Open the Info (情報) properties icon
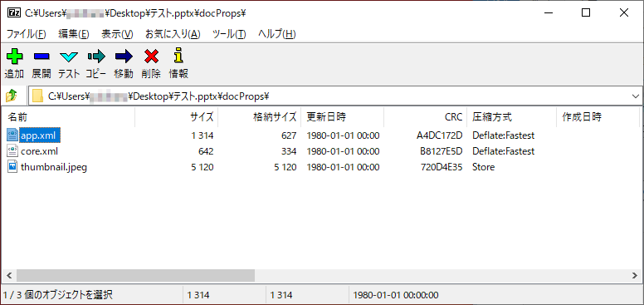 (178, 56)
